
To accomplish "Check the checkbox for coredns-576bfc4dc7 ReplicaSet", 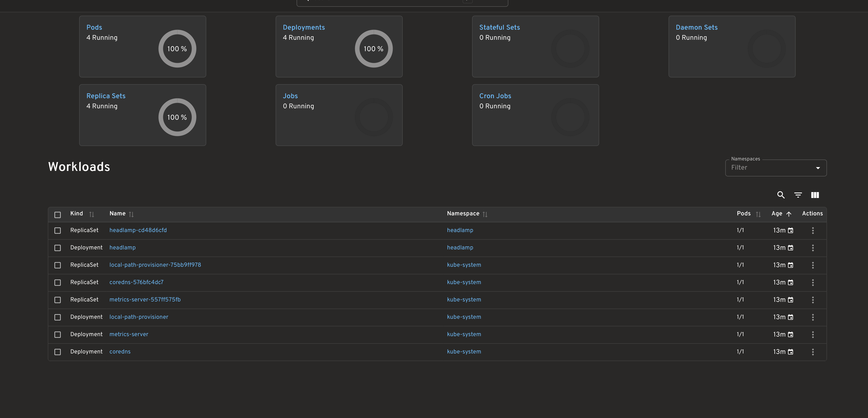I will click(58, 282).
